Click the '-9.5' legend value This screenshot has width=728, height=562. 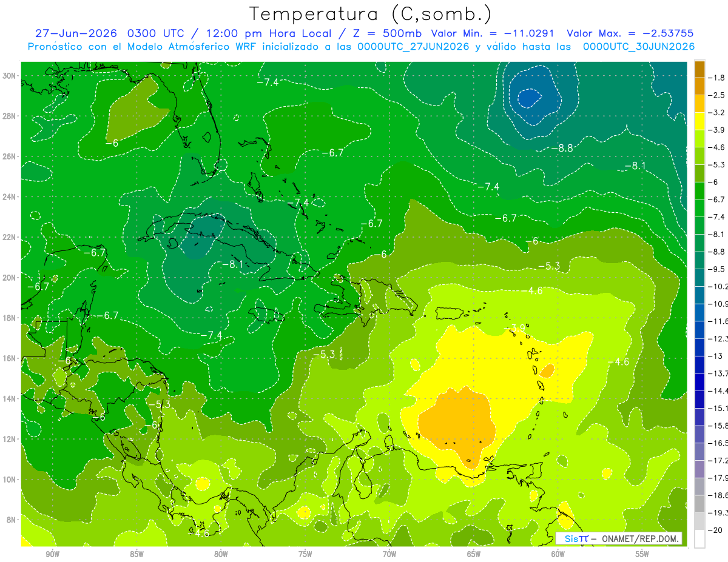[717, 269]
